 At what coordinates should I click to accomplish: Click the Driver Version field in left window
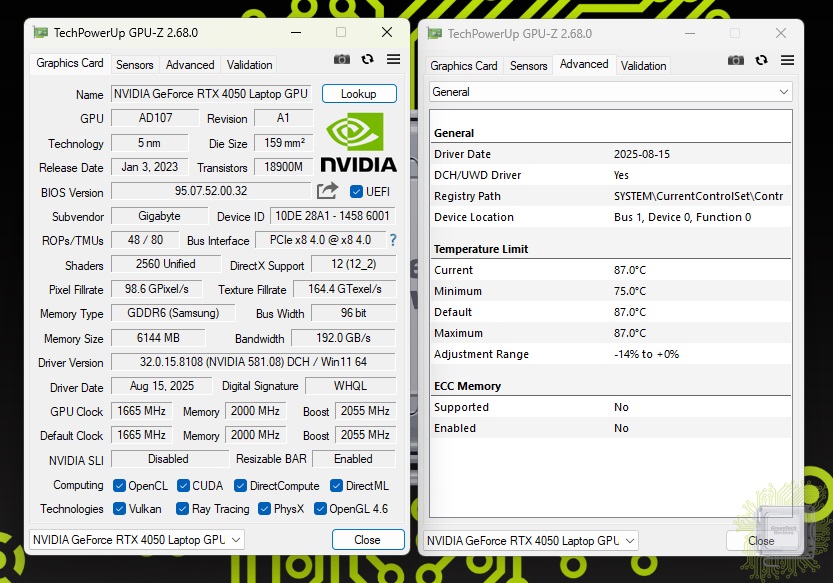253,362
